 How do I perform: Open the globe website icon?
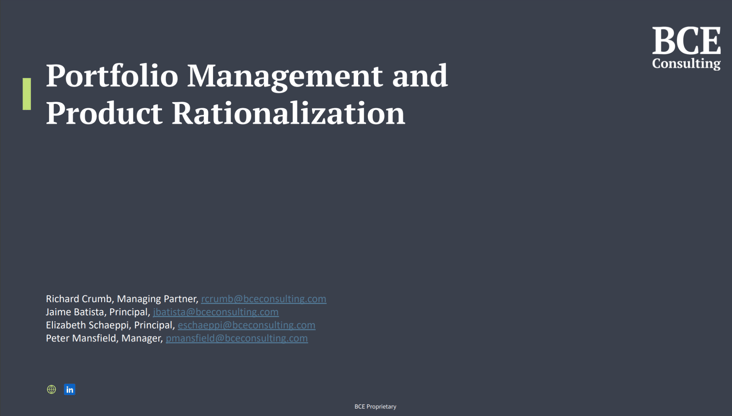pos(51,389)
